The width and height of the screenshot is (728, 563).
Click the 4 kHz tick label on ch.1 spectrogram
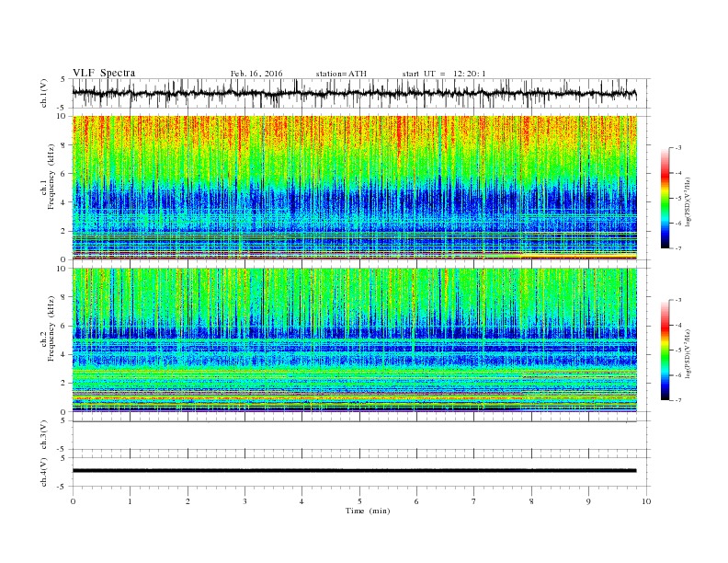(x=63, y=202)
